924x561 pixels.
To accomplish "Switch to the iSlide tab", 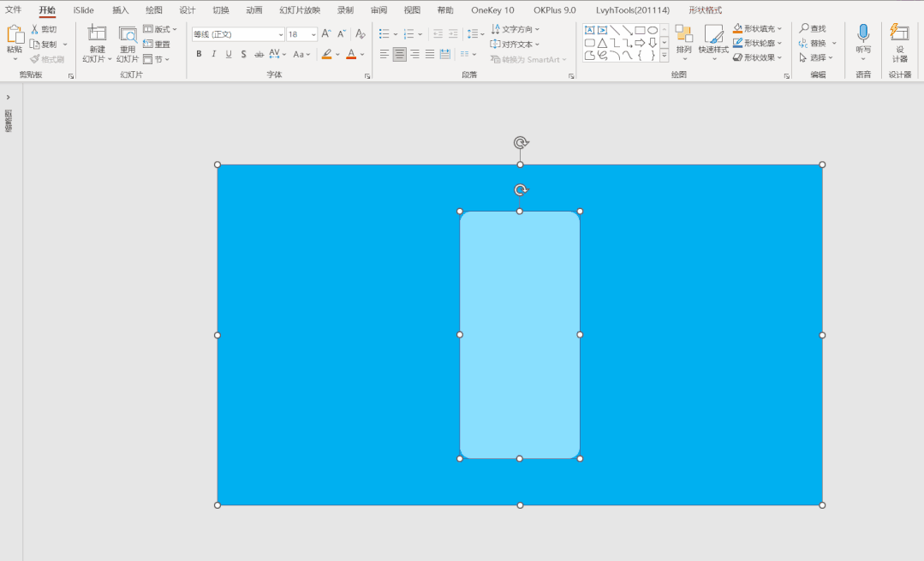I will (x=84, y=10).
